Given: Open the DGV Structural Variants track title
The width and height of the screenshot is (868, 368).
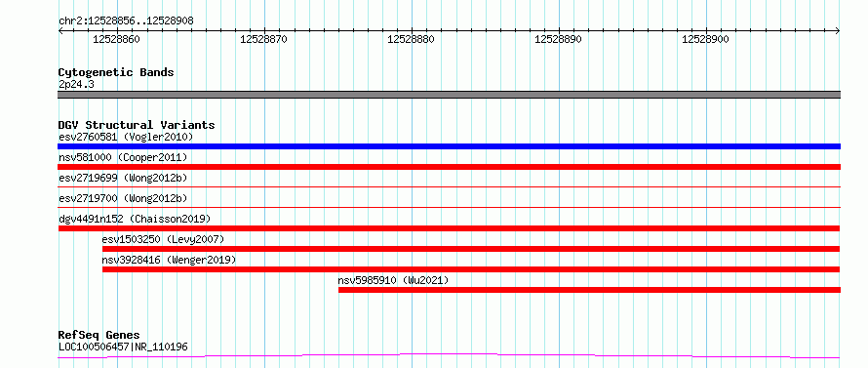Looking at the screenshot, I should (x=137, y=125).
